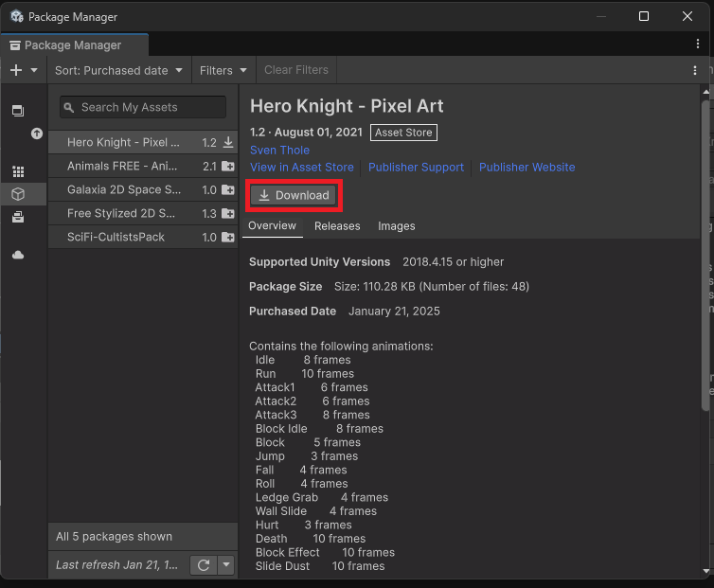Click the Search My Assets field
The width and height of the screenshot is (714, 588).
[143, 108]
